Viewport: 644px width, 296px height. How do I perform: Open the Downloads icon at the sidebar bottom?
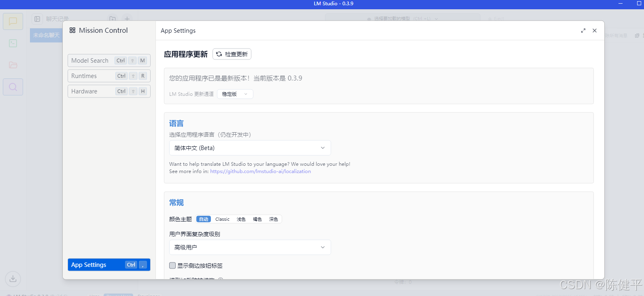click(13, 279)
